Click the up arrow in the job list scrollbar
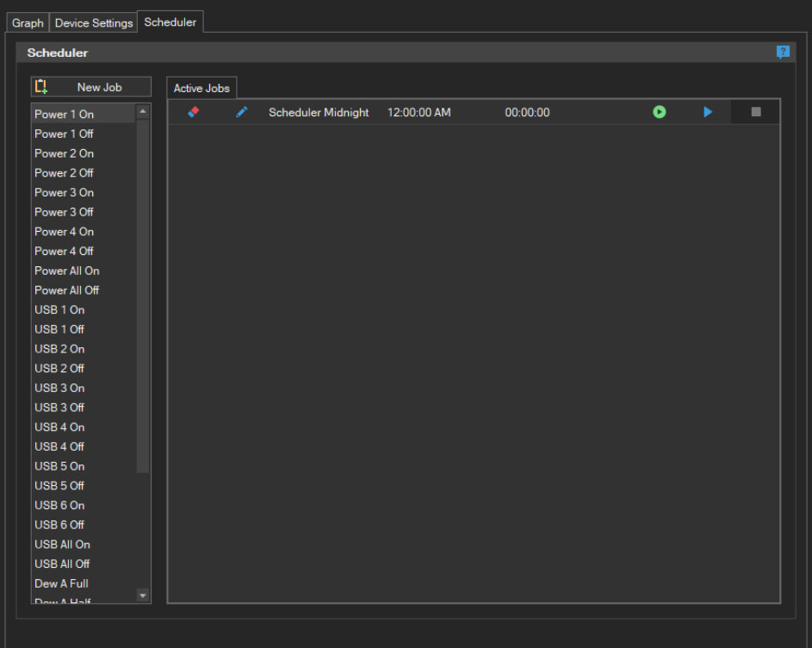812x648 pixels. click(143, 111)
